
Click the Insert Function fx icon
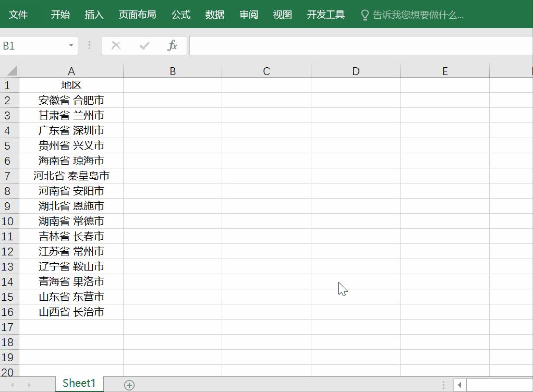(174, 45)
